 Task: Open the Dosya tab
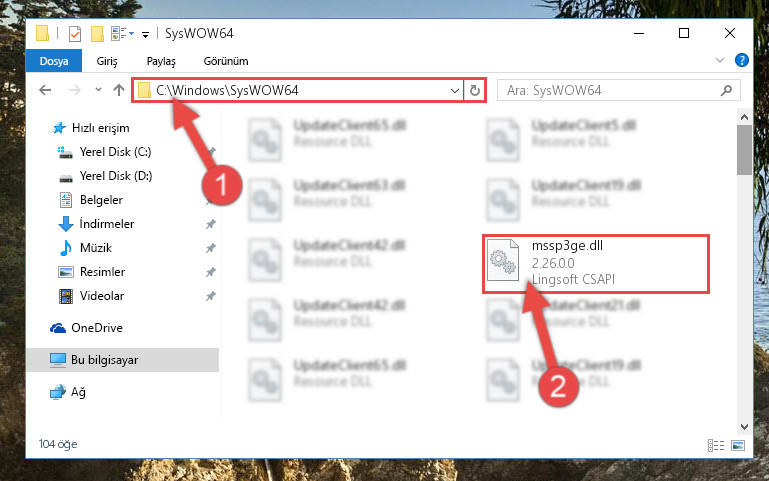tap(54, 61)
